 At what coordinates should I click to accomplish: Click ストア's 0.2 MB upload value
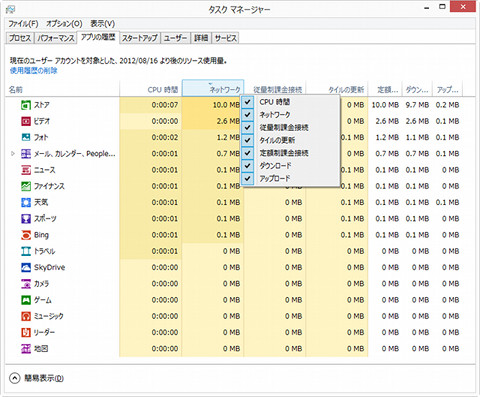coord(447,105)
